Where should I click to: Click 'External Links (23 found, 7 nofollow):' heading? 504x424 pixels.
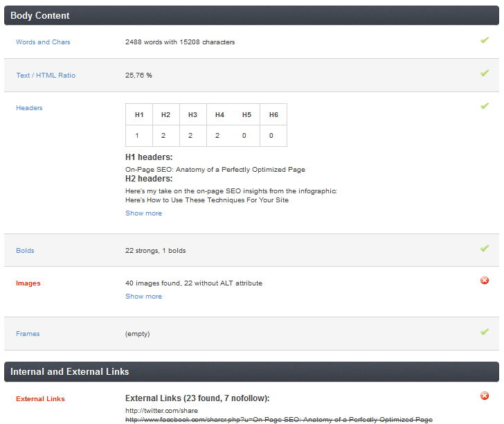pos(197,398)
